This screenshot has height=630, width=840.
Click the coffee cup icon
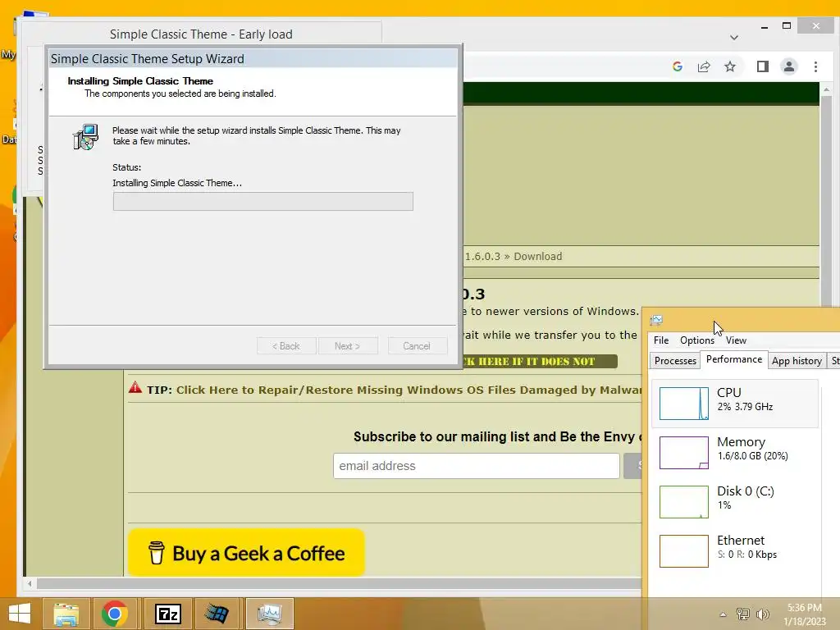[x=156, y=553]
